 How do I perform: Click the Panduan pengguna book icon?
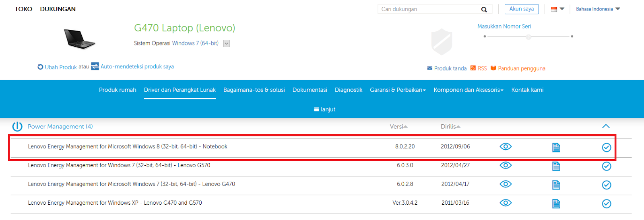(493, 68)
